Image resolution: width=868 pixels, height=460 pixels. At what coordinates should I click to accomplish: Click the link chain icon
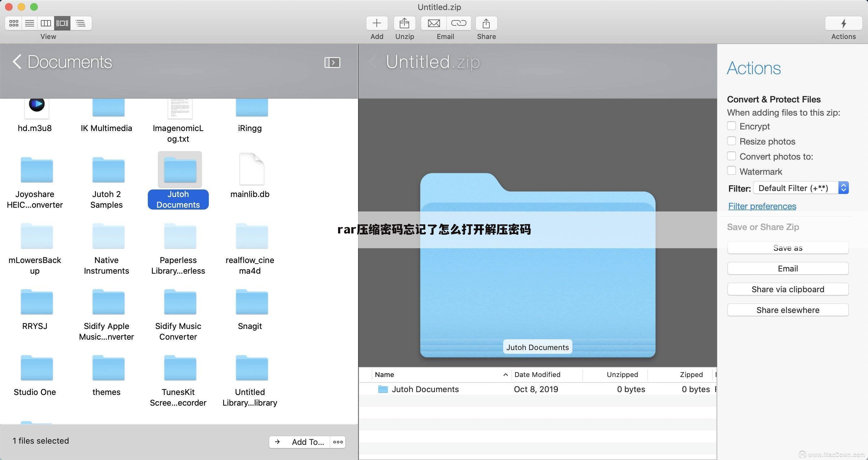(x=459, y=23)
